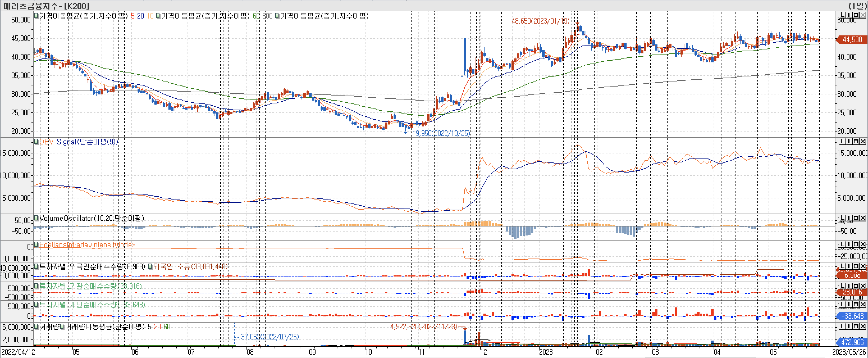Toggle marker box before first 가격이동평균 label
The height and width of the screenshot is (358, 868).
[x=36, y=15]
